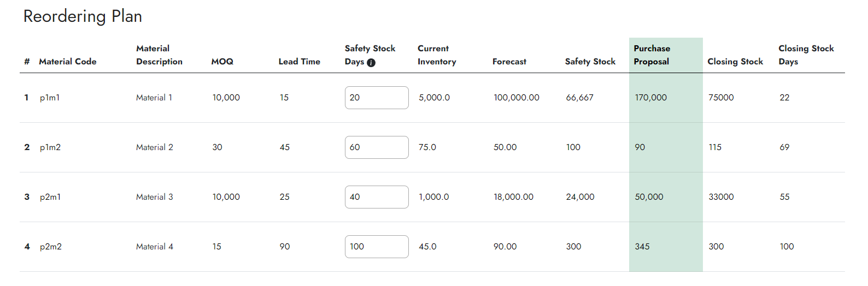Edit Safety Stock Days field showing 60

(377, 147)
